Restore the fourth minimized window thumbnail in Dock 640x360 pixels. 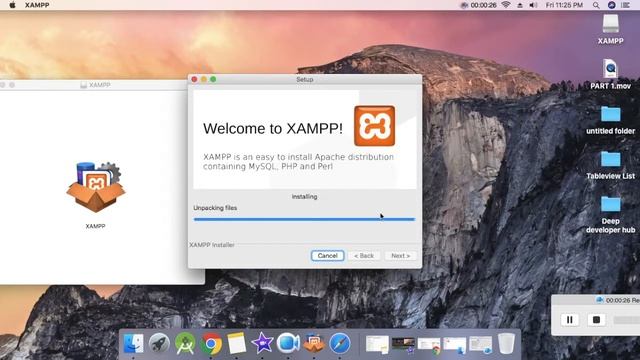pyautogui.click(x=455, y=345)
